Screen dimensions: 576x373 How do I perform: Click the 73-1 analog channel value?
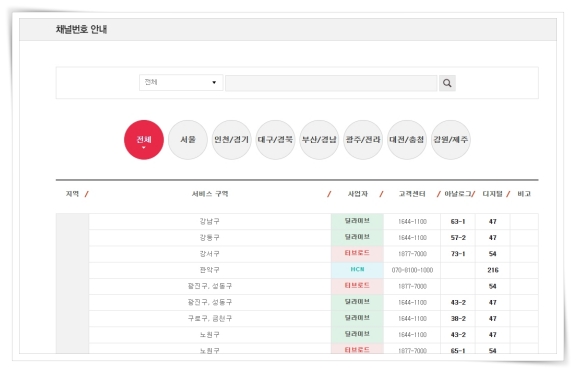click(x=458, y=254)
